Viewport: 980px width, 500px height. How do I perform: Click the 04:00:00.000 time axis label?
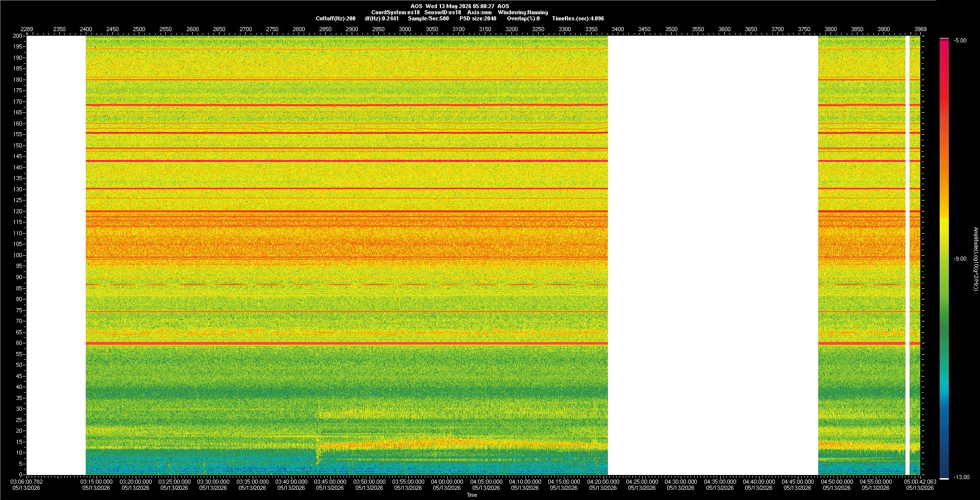tap(447, 482)
